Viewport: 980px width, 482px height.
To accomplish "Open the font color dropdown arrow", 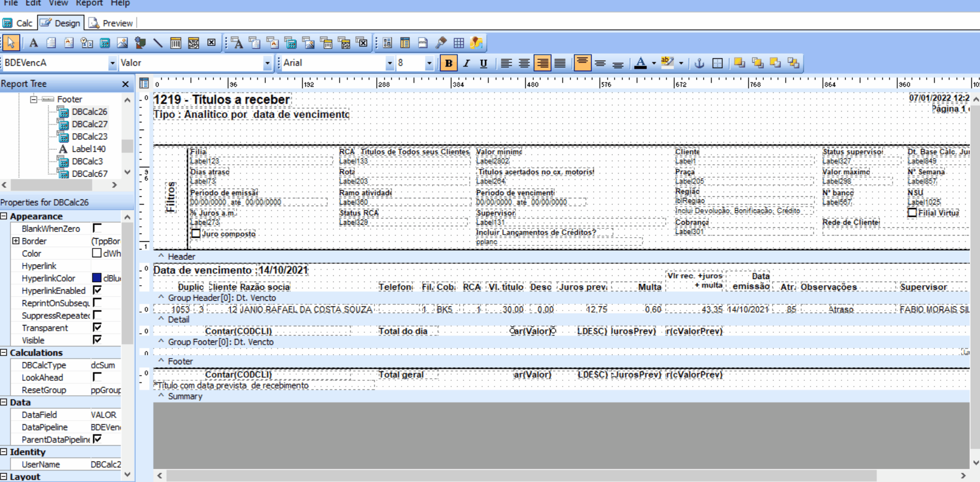I will pos(654,63).
